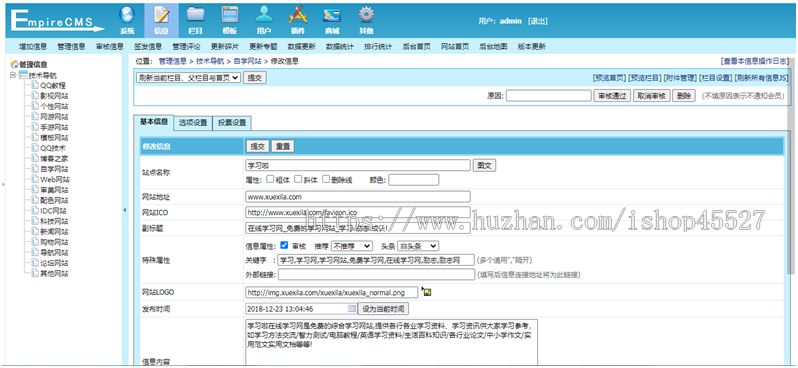
Task: Open the 数据更新 menu item
Action: [301, 46]
